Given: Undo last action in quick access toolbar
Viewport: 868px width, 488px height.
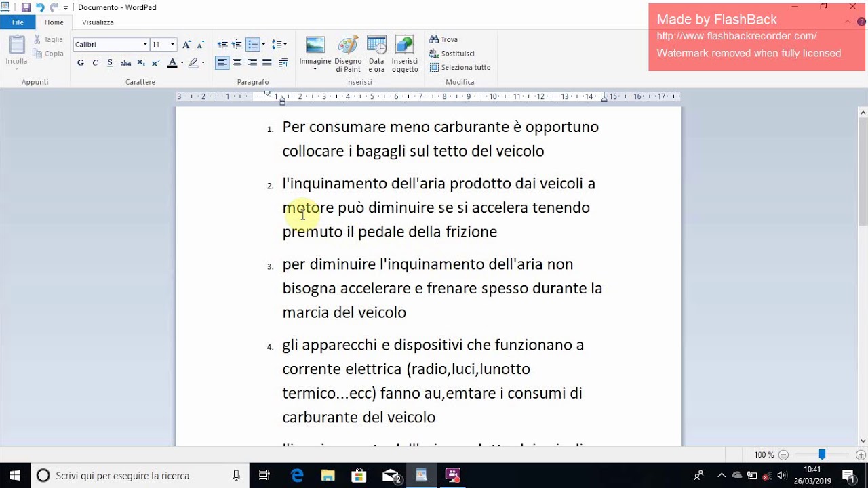Looking at the screenshot, I should click(x=40, y=7).
